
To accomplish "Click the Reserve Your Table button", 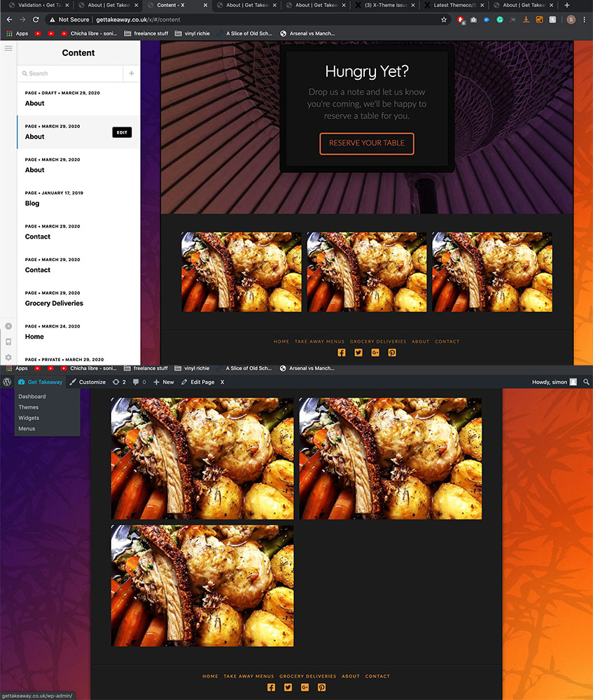I will coord(366,143).
